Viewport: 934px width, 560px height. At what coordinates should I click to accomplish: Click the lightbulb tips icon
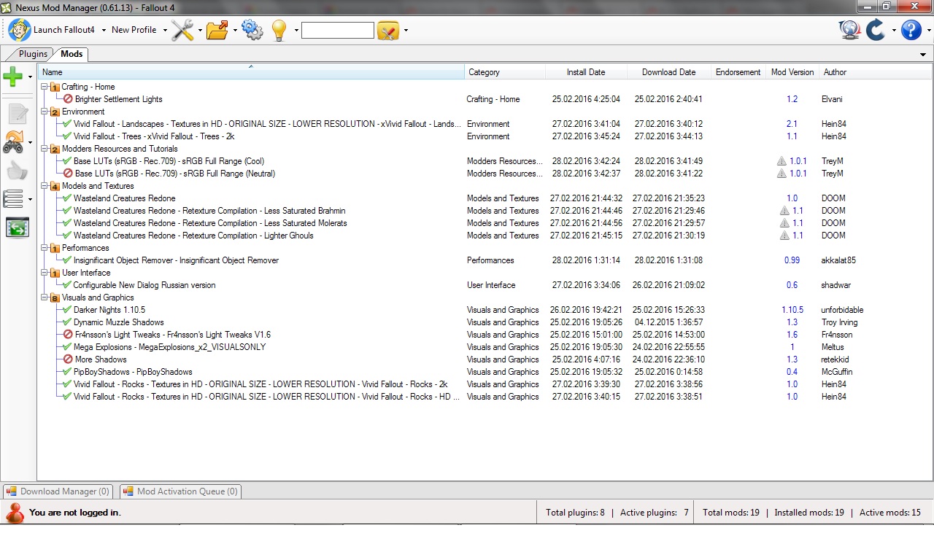279,30
